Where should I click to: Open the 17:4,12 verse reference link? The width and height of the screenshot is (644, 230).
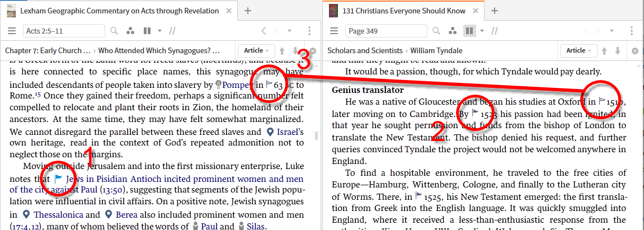(26, 226)
